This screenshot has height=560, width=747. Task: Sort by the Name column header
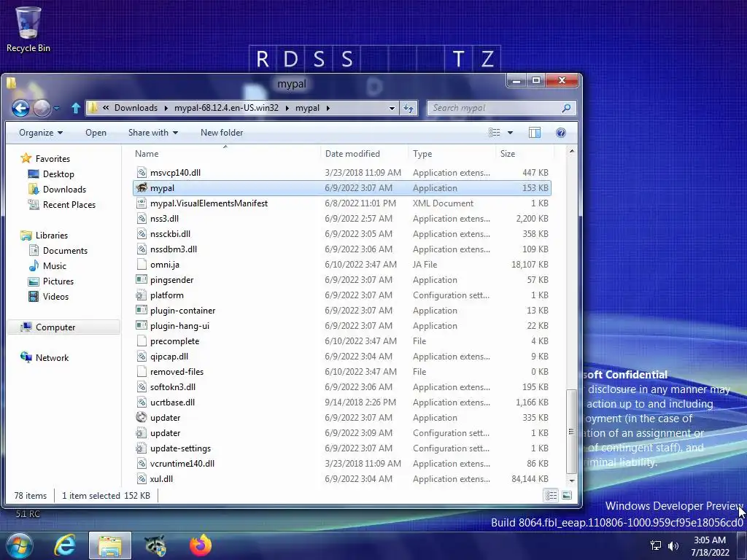pyautogui.click(x=225, y=154)
